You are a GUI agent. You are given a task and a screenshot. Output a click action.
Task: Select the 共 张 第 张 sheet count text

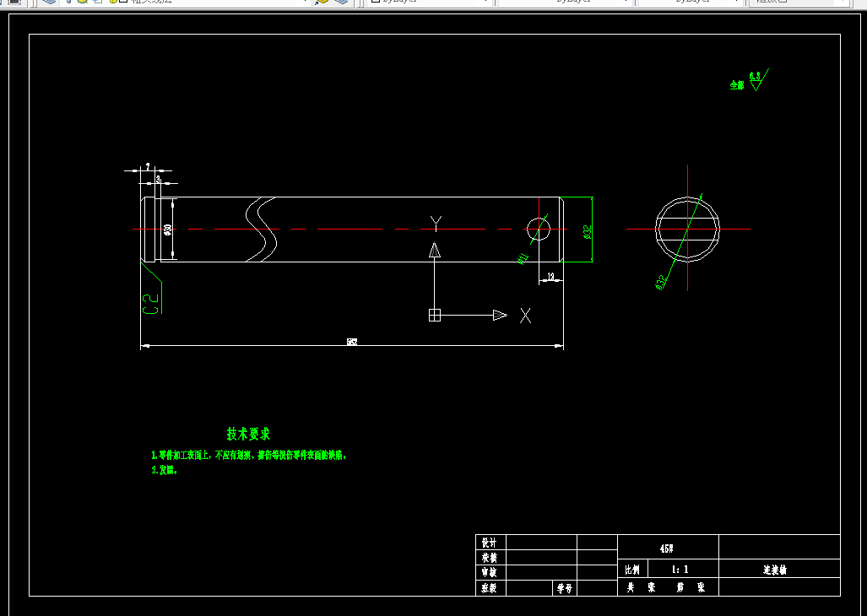666,588
